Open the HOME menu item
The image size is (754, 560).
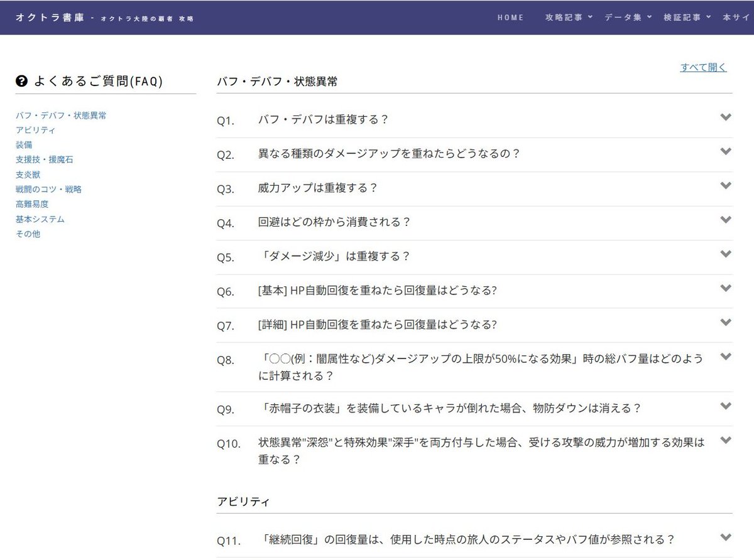click(511, 18)
